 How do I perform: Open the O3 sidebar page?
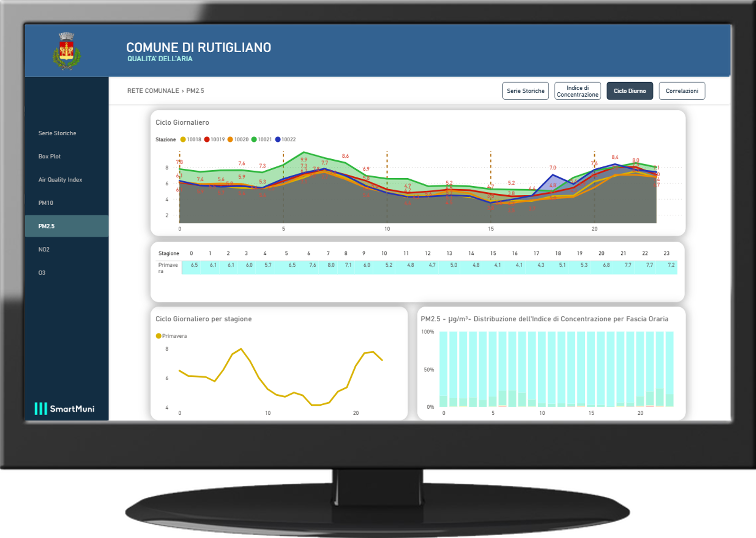pos(42,273)
